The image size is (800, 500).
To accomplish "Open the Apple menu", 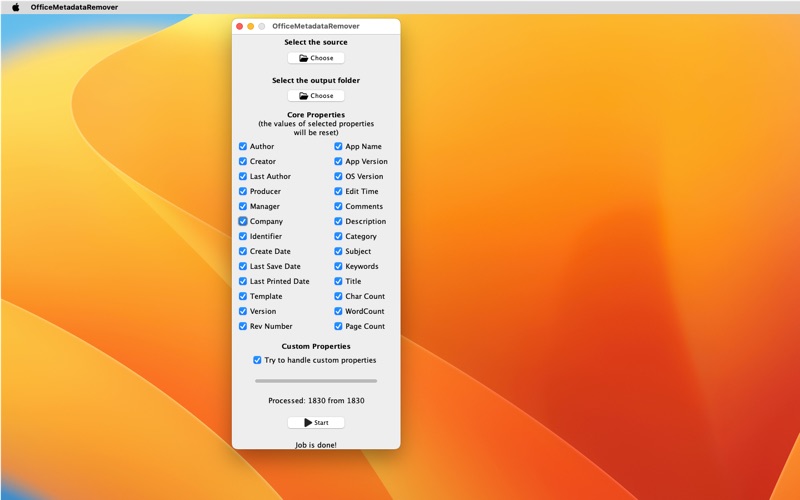I will 16,7.
